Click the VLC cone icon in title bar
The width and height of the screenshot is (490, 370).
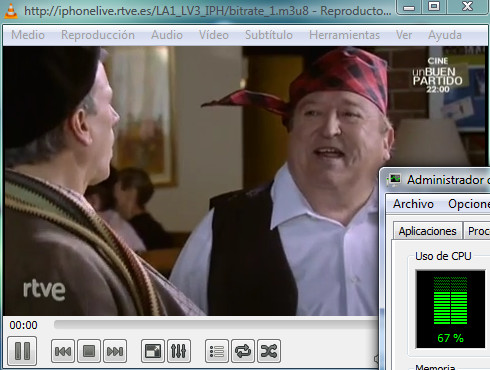11,10
